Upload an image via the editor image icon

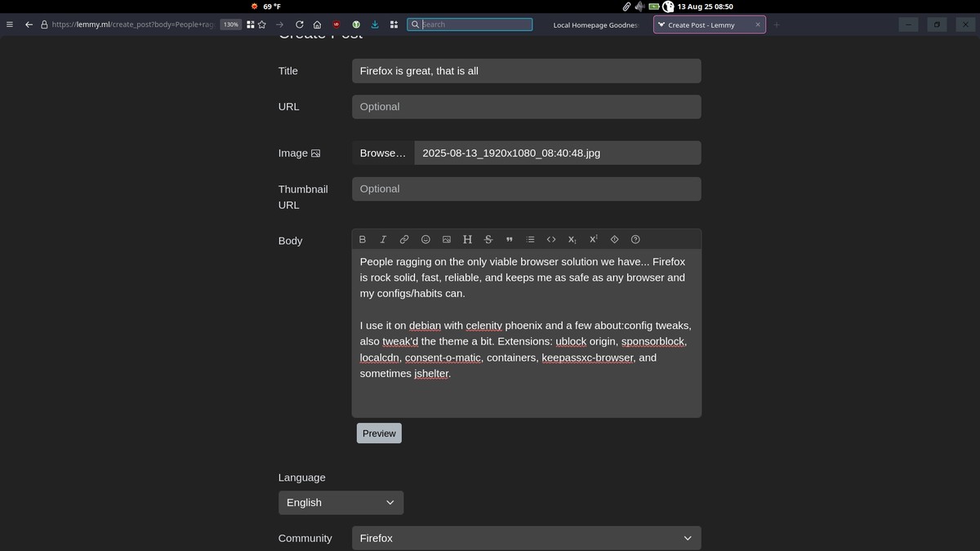(x=446, y=239)
